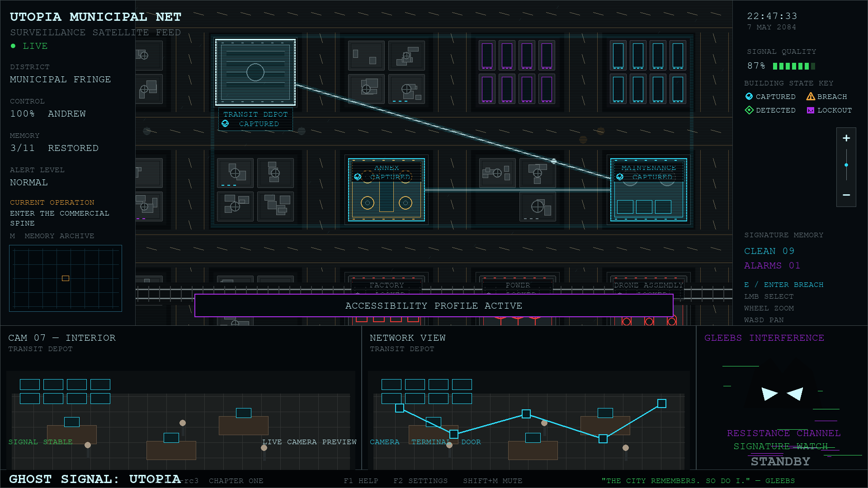Image resolution: width=868 pixels, height=488 pixels.
Task: Adjust the map zoom slider handle
Action: pyautogui.click(x=846, y=165)
